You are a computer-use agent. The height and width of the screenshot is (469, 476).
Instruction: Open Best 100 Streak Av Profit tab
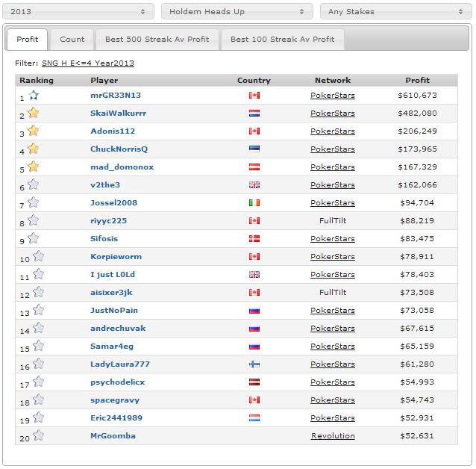(282, 40)
